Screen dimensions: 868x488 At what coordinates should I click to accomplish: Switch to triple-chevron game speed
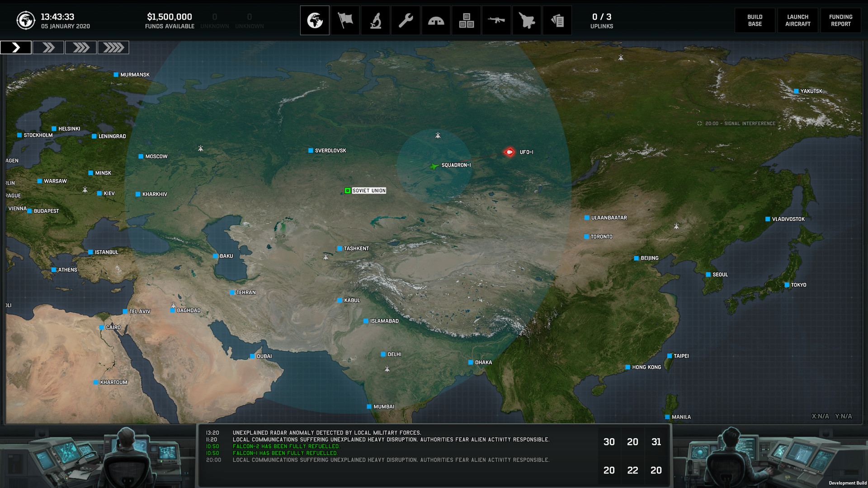(81, 47)
